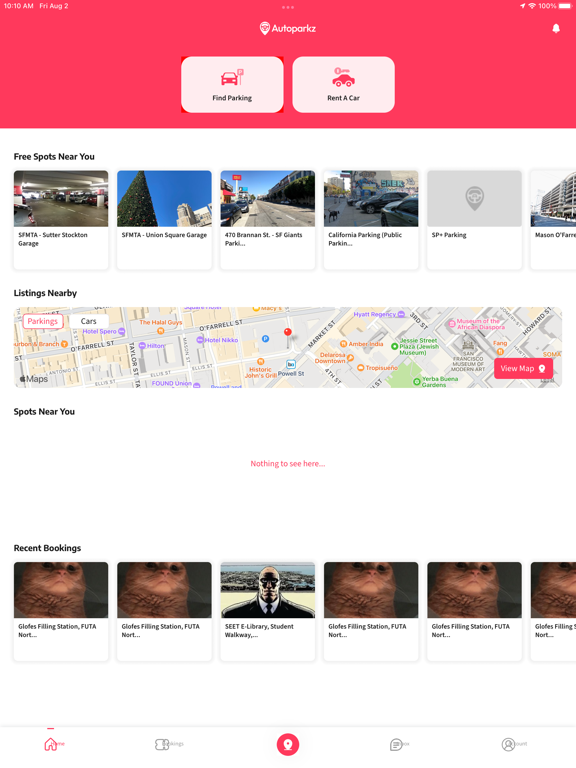Open SFMTA - Sutter Stockton Garage card
576x768 pixels.
tap(61, 219)
